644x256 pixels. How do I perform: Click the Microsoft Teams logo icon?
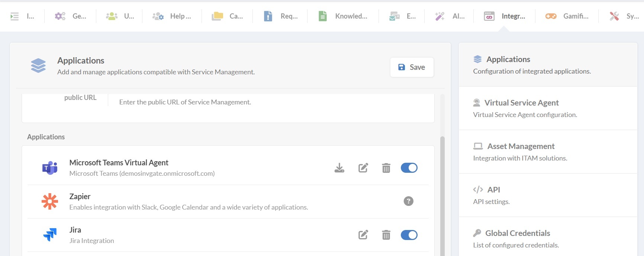[x=50, y=168]
